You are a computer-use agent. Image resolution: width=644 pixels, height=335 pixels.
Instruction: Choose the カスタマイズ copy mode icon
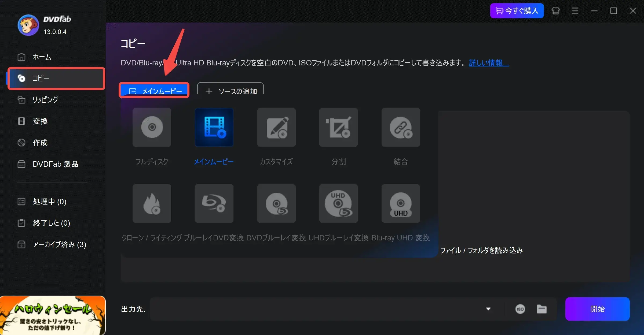tap(276, 127)
